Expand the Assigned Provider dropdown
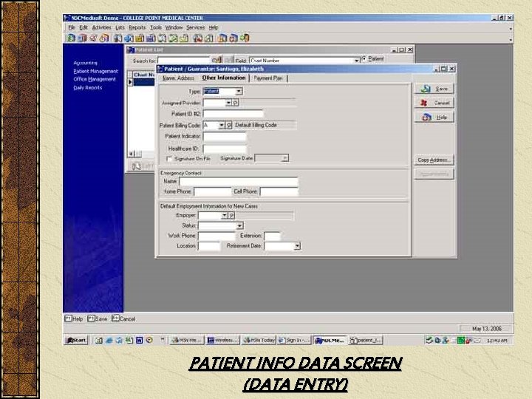 [x=228, y=103]
